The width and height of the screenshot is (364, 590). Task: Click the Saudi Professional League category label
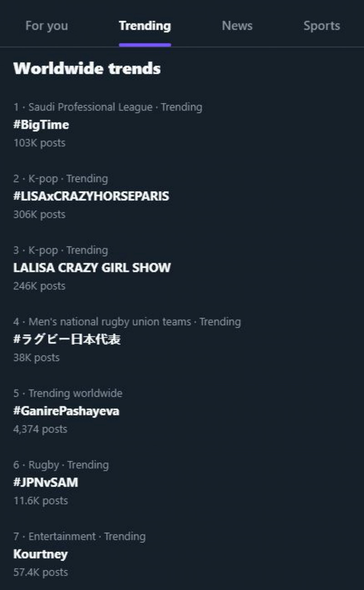click(x=90, y=108)
